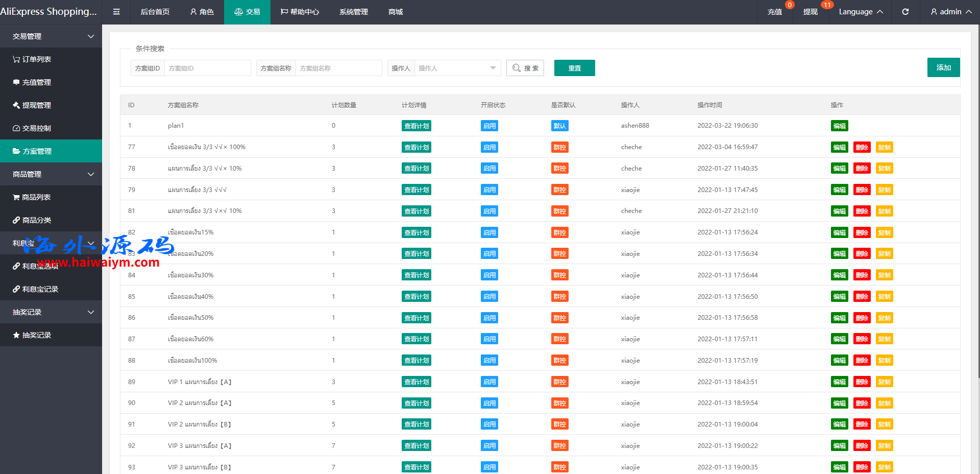This screenshot has width=980, height=474.
Task: Click the 方案组ID input field
Action: [x=207, y=68]
